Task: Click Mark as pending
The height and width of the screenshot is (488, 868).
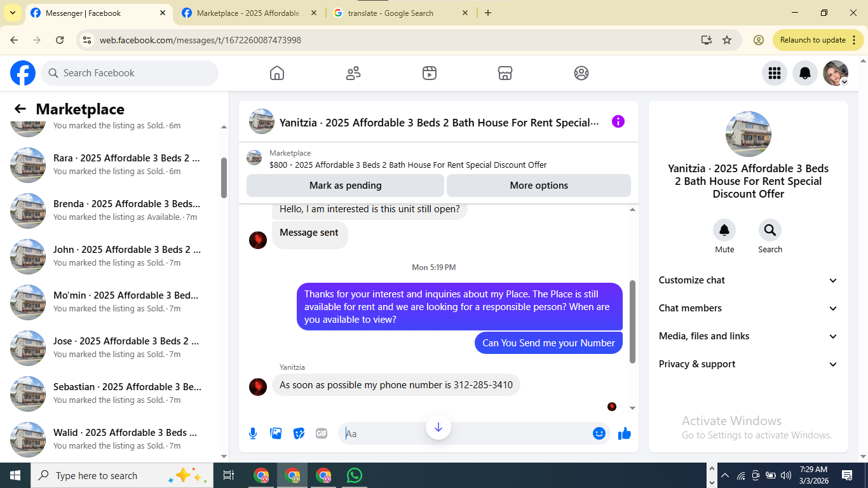Action: coord(345,186)
